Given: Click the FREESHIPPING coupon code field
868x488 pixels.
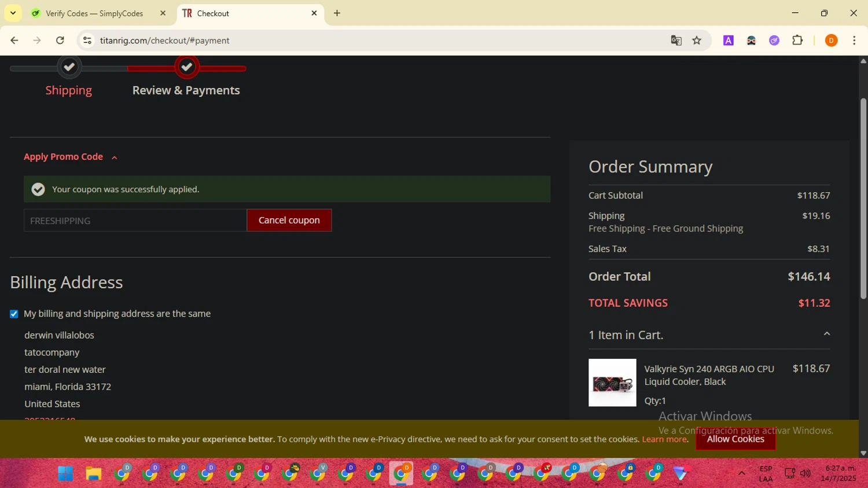Looking at the screenshot, I should pos(135,221).
